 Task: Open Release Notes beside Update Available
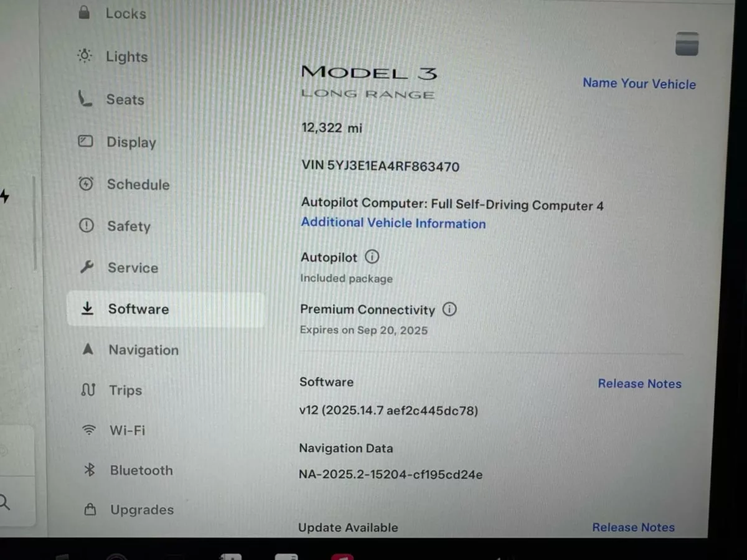(633, 527)
